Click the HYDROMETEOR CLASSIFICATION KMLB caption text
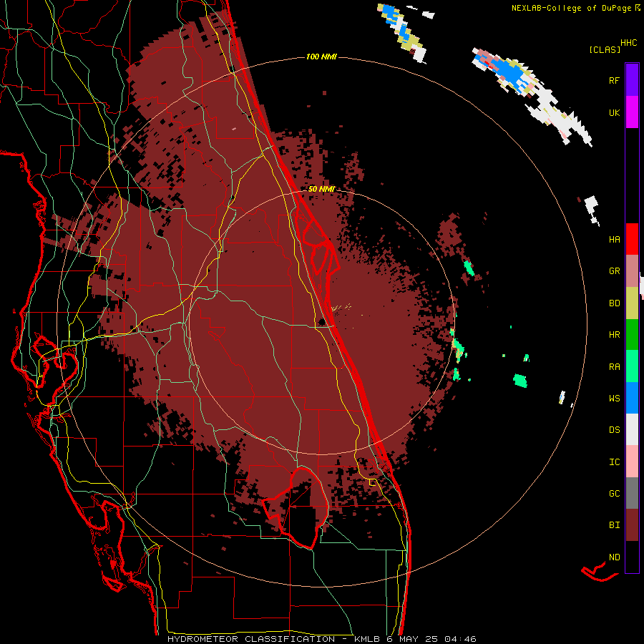The image size is (644, 644). 321,639
